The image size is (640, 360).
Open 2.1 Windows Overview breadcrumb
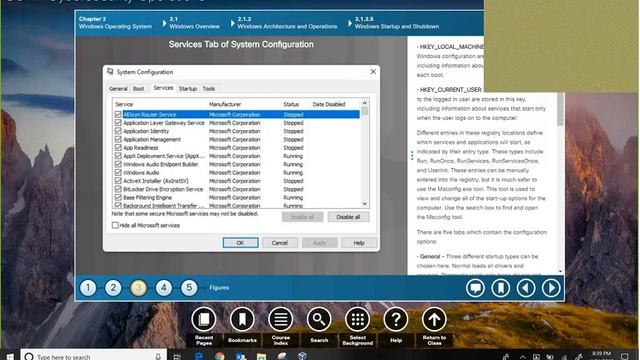pos(194,23)
